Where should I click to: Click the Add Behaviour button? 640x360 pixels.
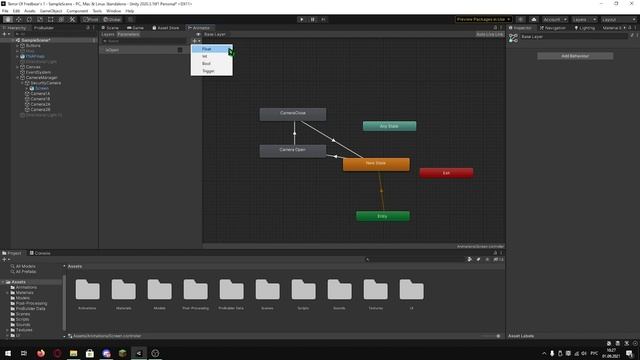(575, 56)
